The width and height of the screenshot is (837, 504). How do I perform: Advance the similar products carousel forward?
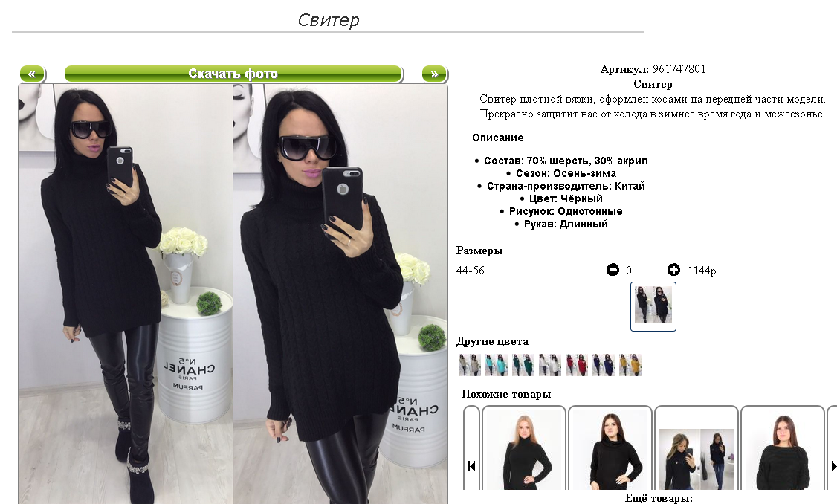click(x=833, y=466)
